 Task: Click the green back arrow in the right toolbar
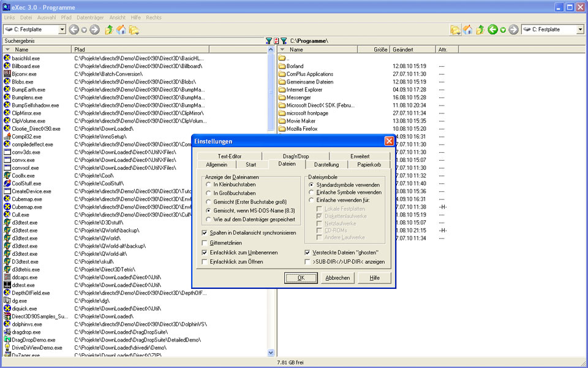(492, 29)
